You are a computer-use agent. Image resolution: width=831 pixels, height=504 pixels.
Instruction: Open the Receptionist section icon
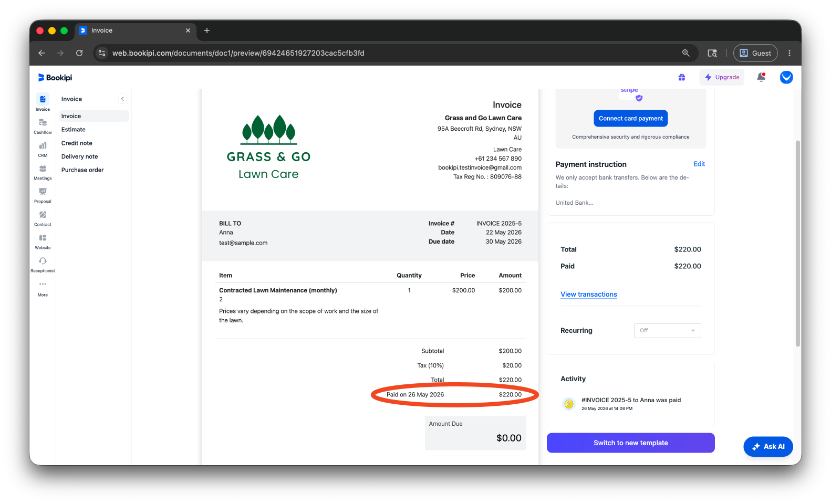[x=43, y=261]
